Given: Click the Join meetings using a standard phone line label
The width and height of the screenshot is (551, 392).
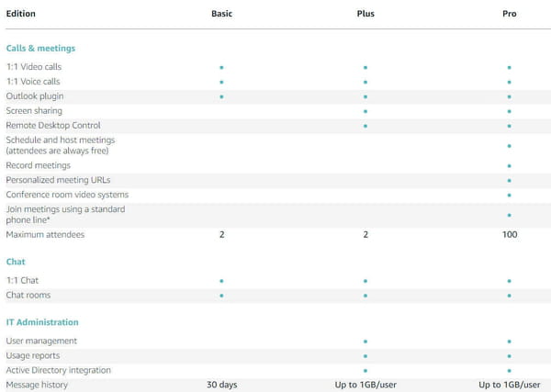Looking at the screenshot, I should point(65,214).
